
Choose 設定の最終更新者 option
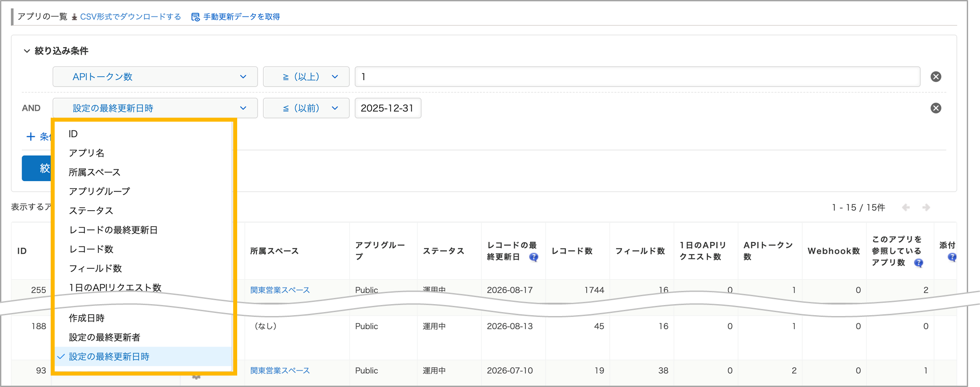click(x=144, y=337)
